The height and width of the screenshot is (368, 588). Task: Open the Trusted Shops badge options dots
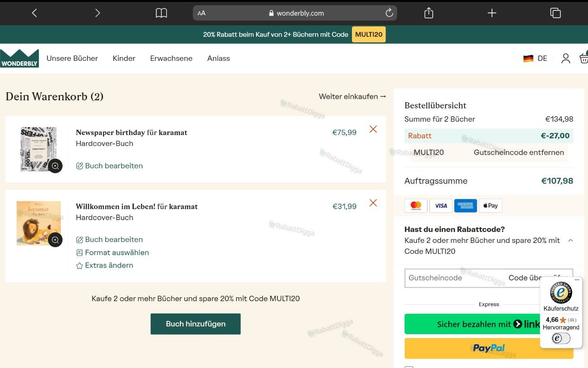coord(577,280)
